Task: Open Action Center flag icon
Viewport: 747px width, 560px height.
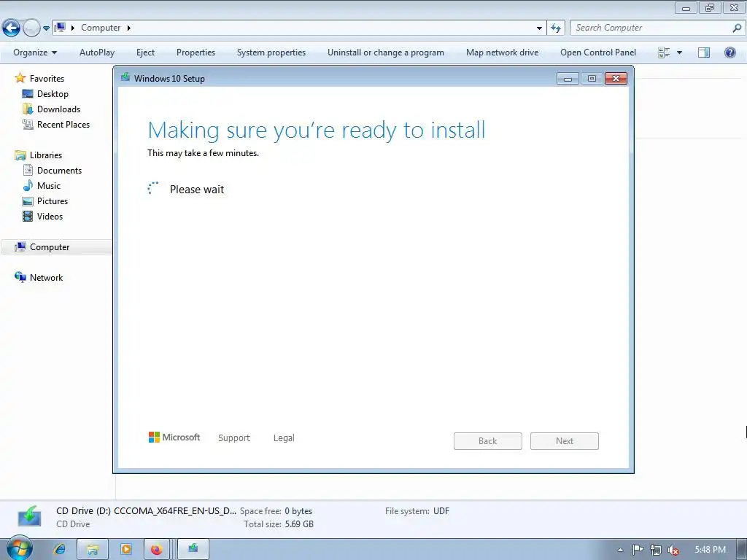Action: 638,550
